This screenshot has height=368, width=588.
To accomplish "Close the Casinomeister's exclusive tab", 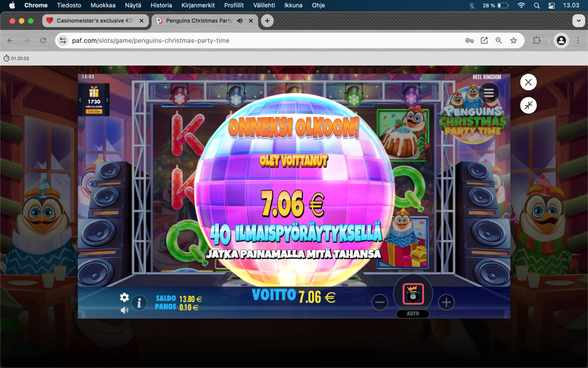I will (141, 21).
